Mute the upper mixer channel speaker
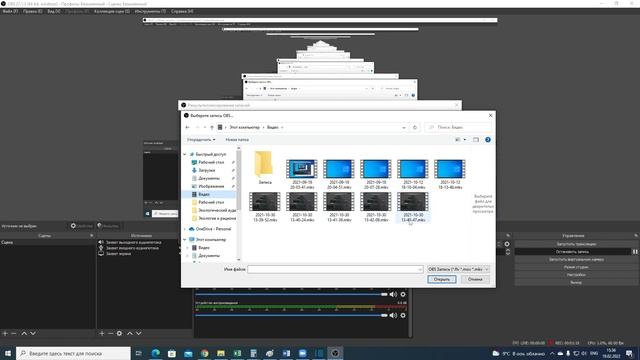 [x=393, y=294]
